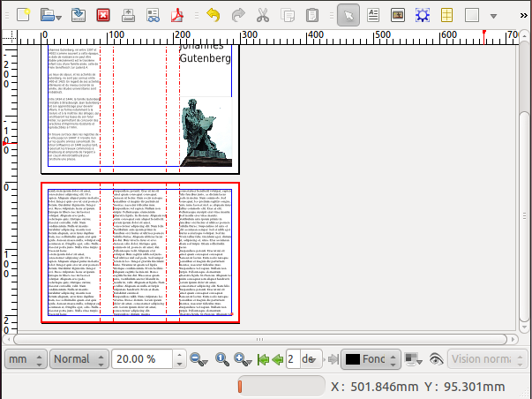Click the Save document icon
This screenshot has height=399, width=532.
[79, 15]
